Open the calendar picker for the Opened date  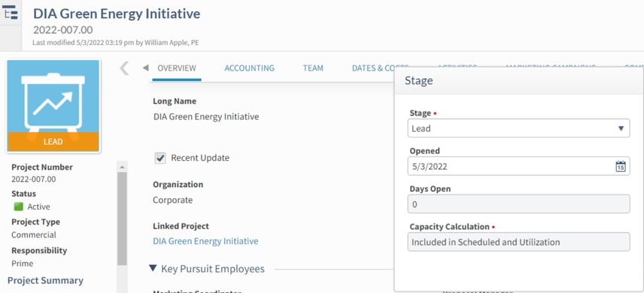tap(620, 166)
